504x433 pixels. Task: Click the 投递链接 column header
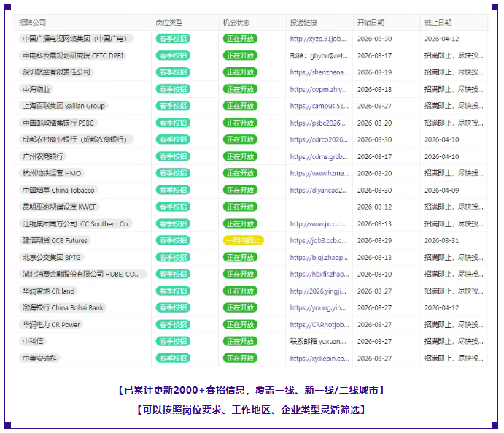point(303,23)
